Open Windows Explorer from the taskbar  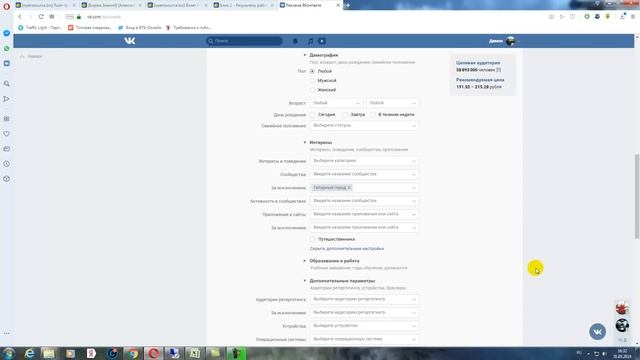coord(49,353)
